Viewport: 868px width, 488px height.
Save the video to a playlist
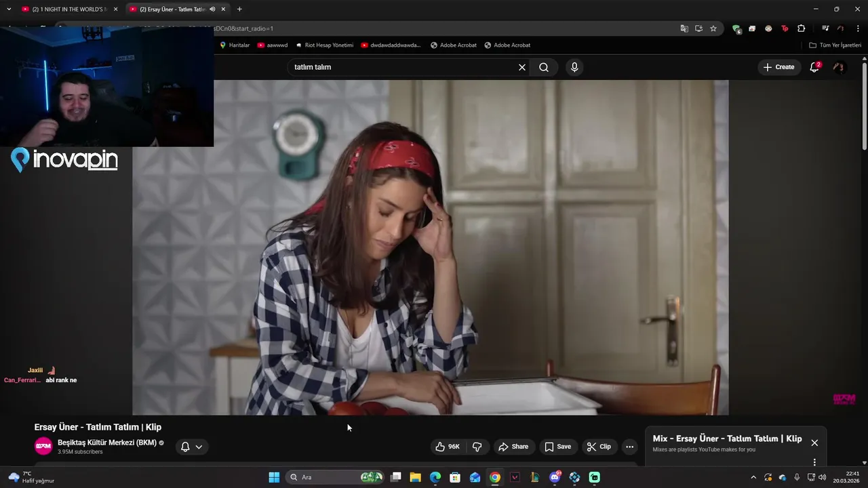557,447
